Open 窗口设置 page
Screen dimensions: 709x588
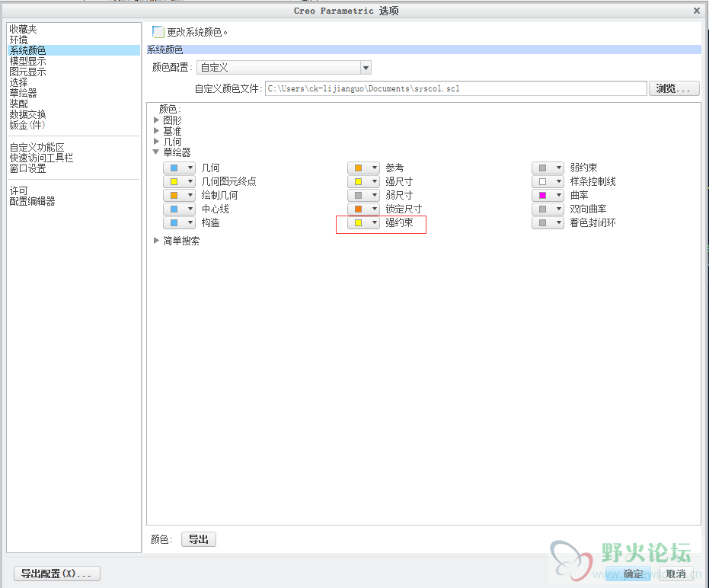tap(28, 168)
